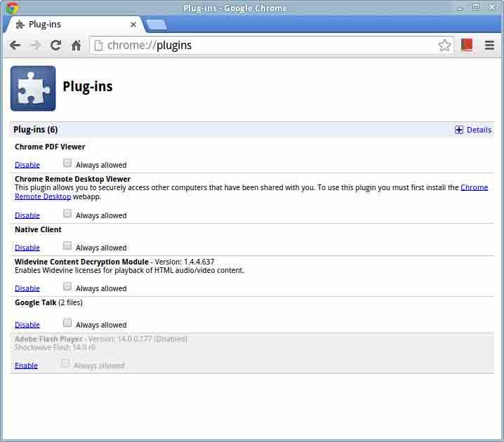The width and height of the screenshot is (504, 442).
Task: Click the blue puzzle piece Plug-ins logo
Action: (x=33, y=88)
